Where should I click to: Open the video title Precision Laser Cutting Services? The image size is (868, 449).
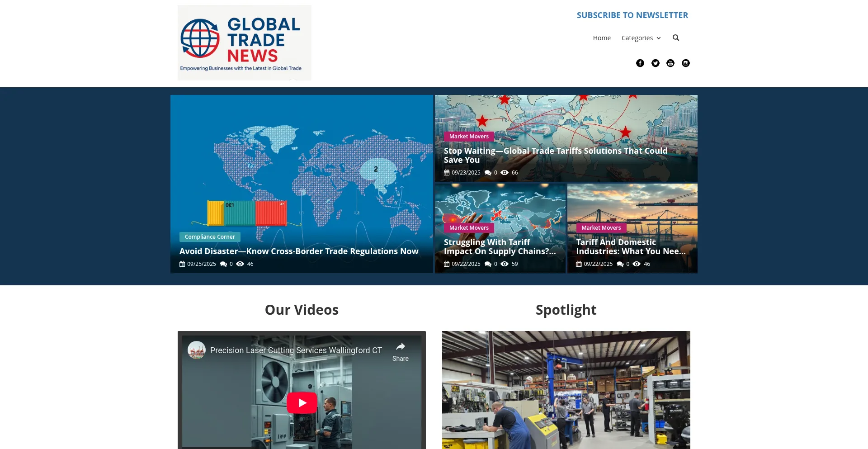tap(296, 350)
